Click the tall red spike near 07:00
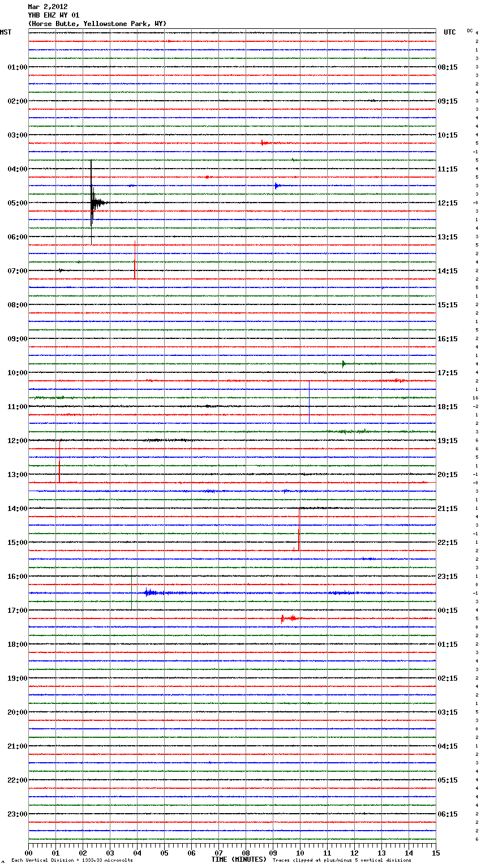Viewport: 481px width, 868px height. [135, 260]
